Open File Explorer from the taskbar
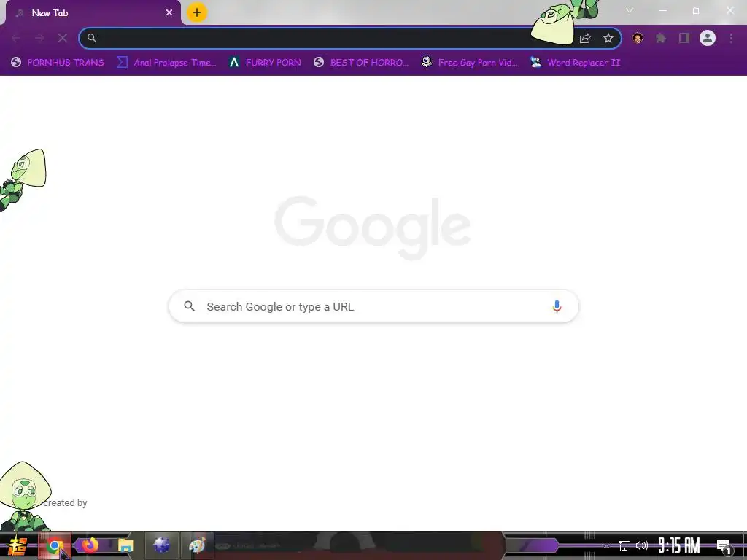The height and width of the screenshot is (560, 747). pyautogui.click(x=125, y=545)
